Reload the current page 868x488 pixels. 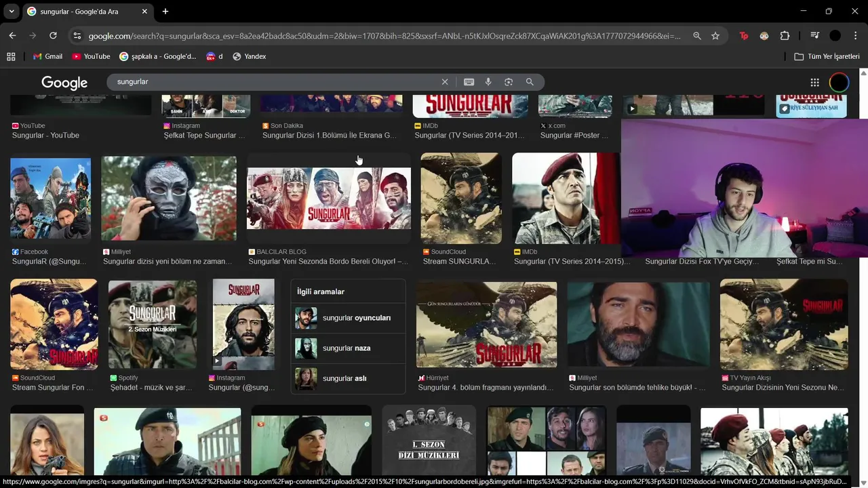[x=53, y=36]
